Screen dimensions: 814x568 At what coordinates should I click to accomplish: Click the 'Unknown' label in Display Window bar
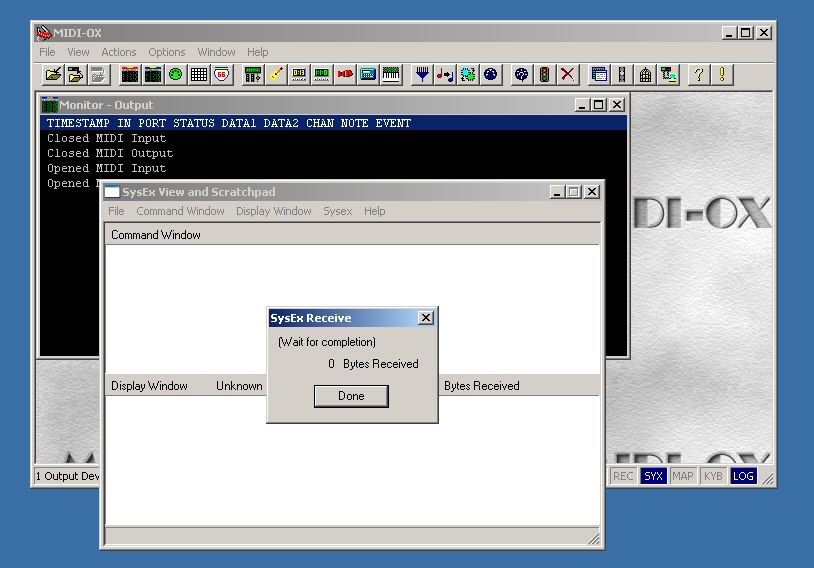pos(239,386)
